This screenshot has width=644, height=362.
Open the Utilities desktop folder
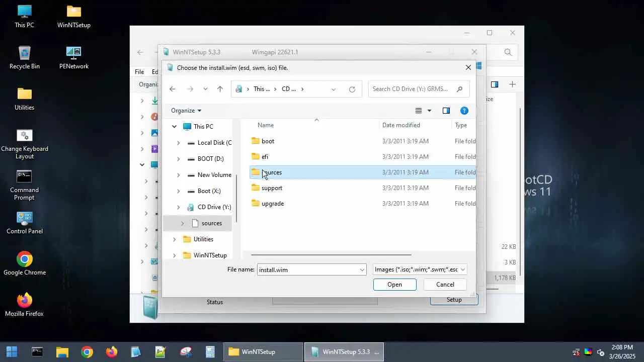[x=24, y=99]
